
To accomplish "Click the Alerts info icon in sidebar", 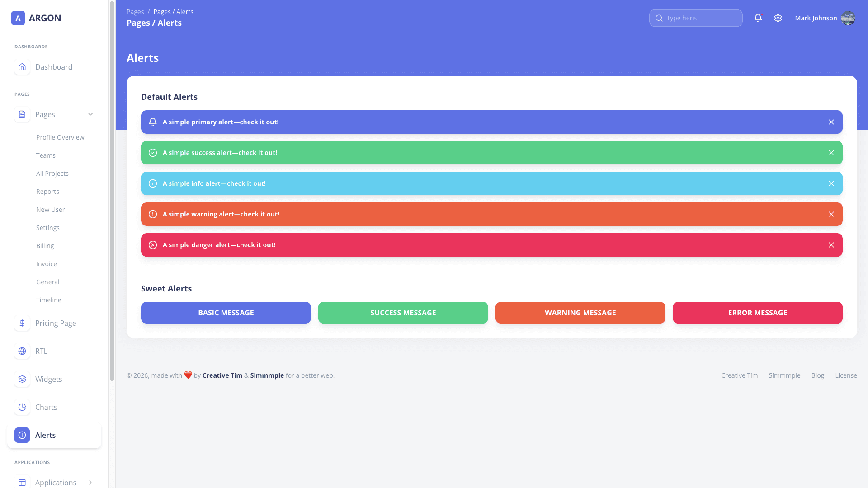I will tap(22, 435).
